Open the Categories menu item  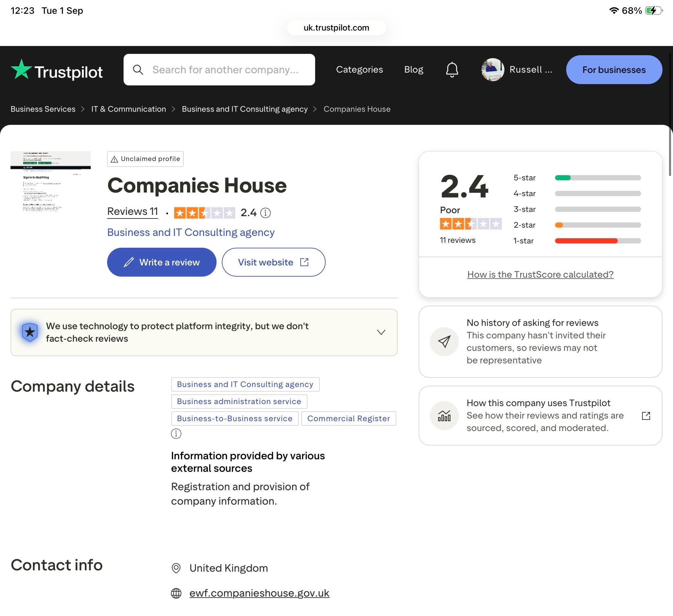coord(360,70)
